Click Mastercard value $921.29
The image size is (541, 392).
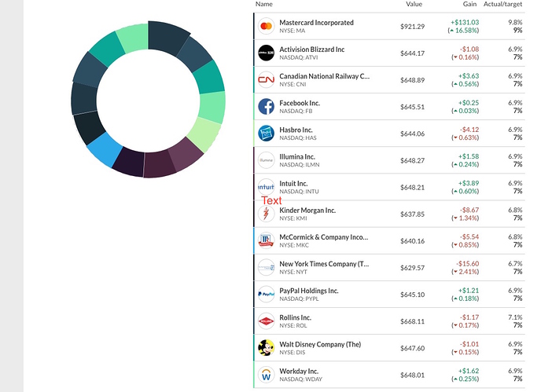click(x=412, y=27)
